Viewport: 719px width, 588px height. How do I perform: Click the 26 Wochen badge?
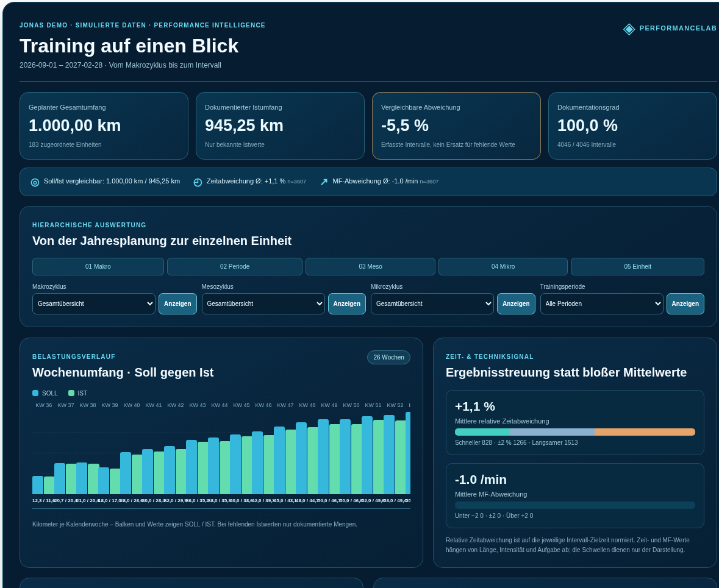click(389, 358)
